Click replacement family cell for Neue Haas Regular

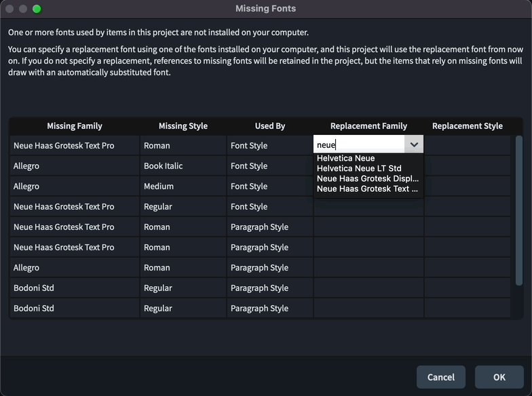pyautogui.click(x=369, y=206)
